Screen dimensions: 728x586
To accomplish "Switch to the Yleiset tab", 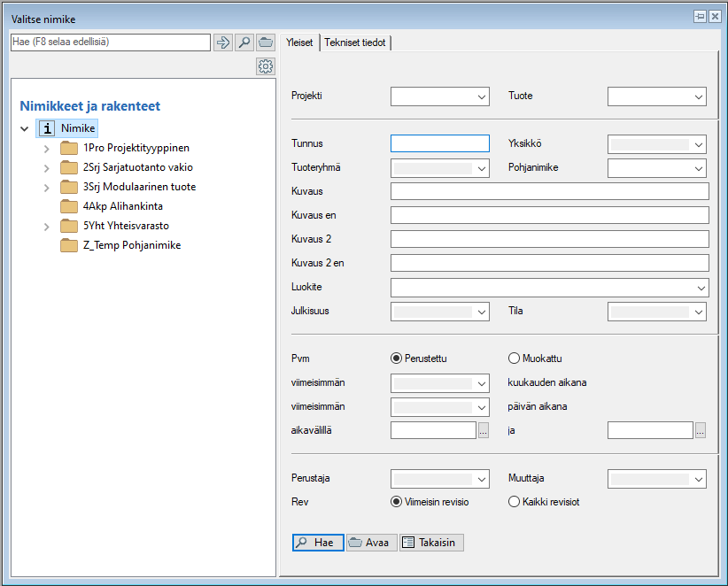I will pos(298,42).
